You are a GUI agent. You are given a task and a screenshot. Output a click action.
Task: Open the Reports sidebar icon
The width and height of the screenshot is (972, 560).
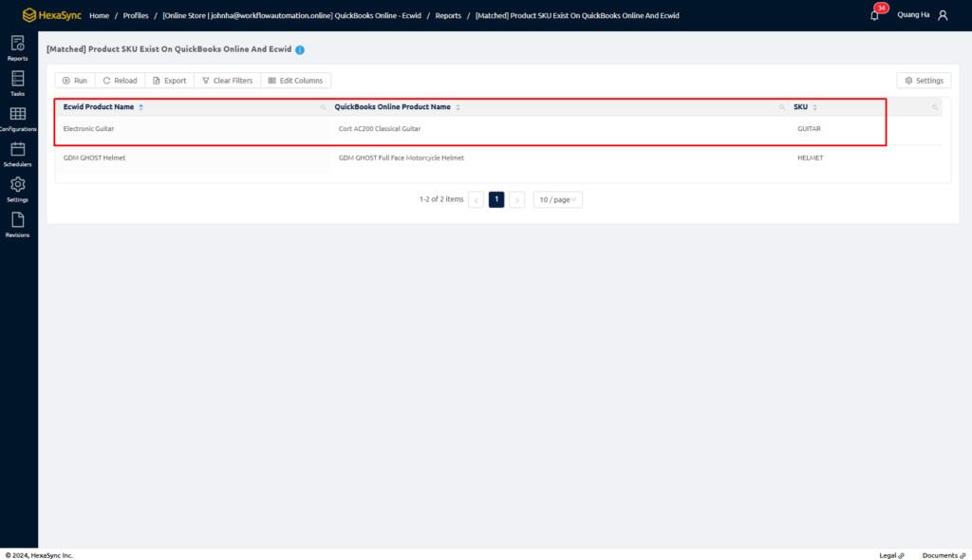point(17,48)
